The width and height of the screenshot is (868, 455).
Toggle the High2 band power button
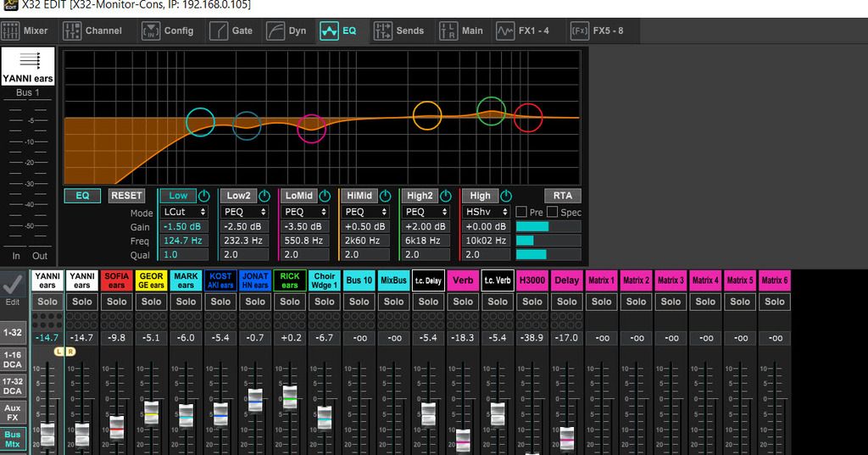click(446, 196)
